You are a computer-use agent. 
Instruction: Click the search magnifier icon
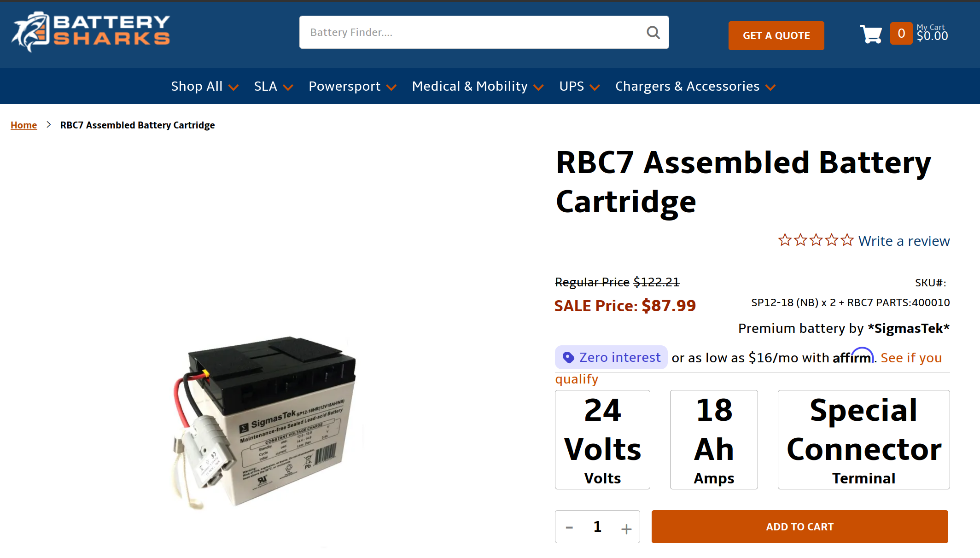653,32
